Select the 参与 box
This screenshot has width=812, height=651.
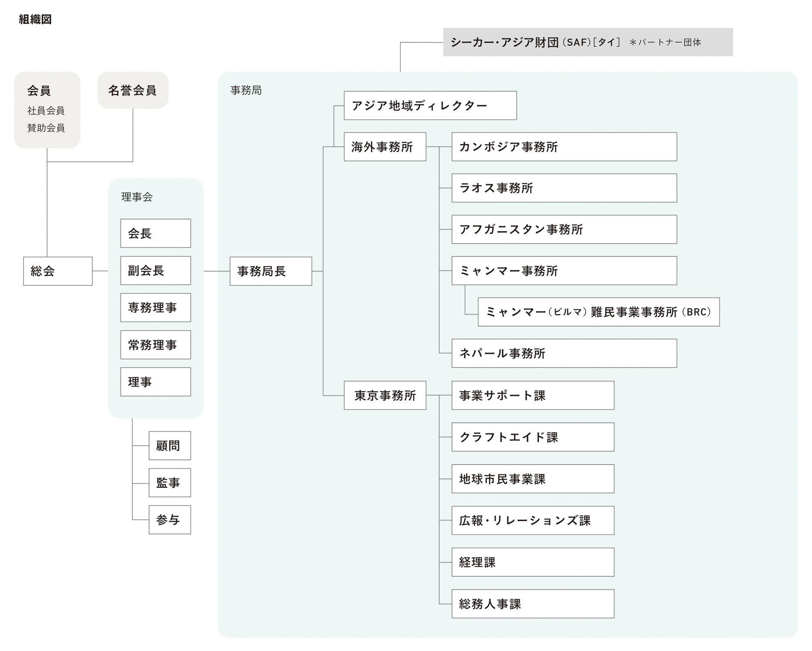(x=170, y=520)
